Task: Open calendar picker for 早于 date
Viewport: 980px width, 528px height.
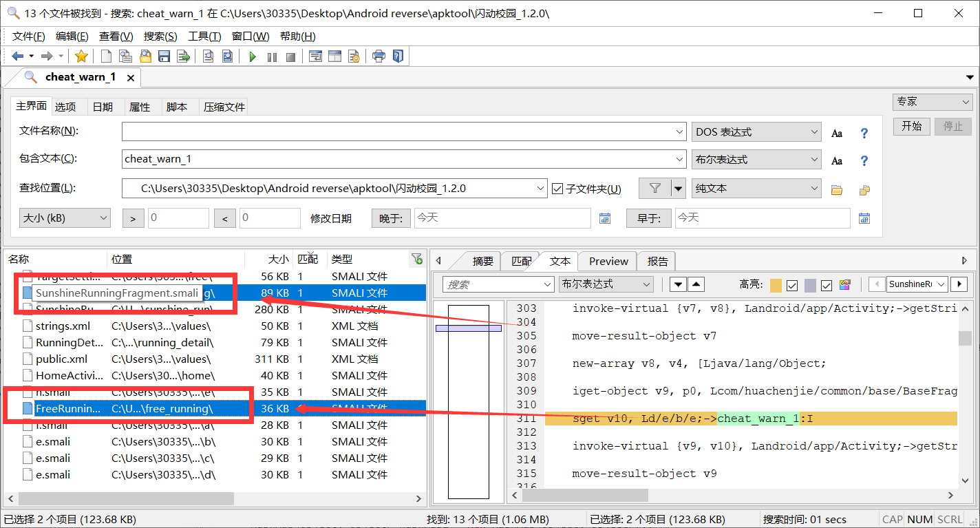Action: click(864, 218)
